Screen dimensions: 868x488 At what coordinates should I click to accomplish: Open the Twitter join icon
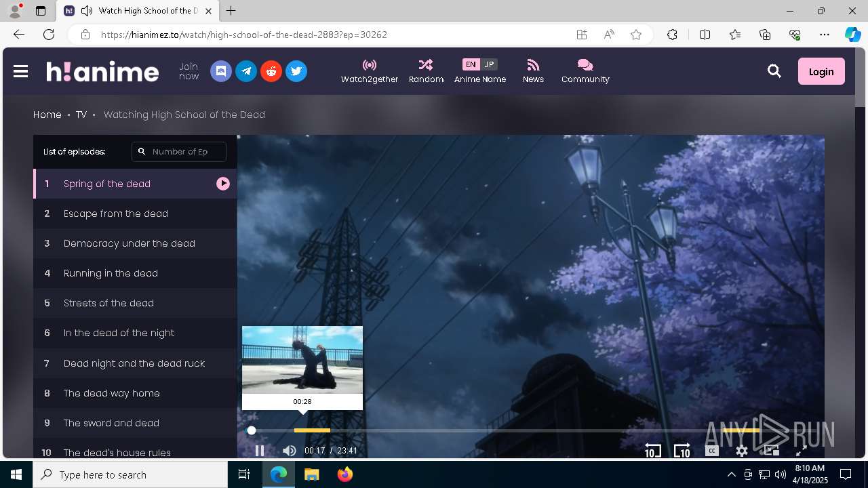296,71
